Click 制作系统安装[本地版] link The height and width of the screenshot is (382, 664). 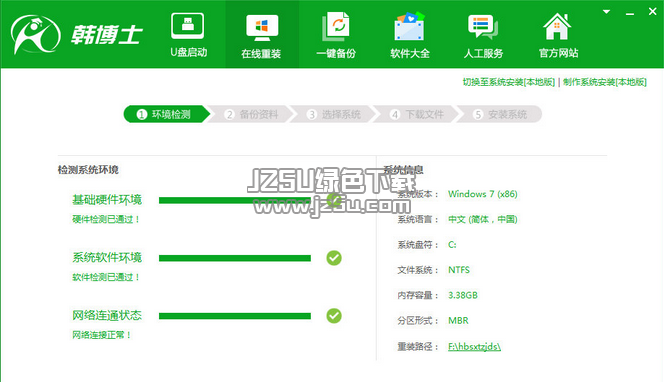pyautogui.click(x=605, y=82)
